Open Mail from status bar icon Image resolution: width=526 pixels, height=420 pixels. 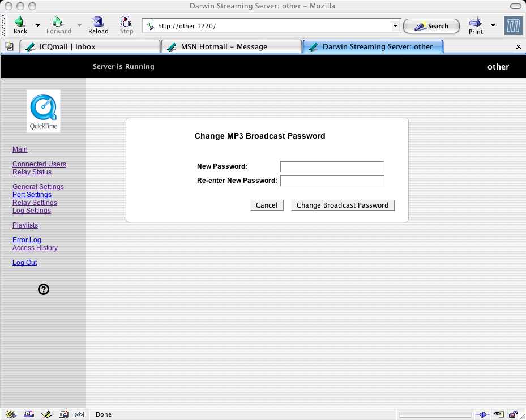28,414
